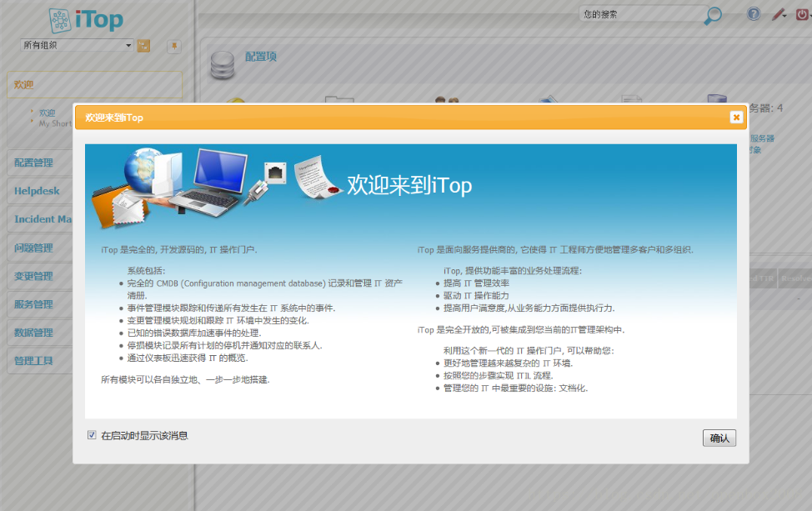
Task: Select the 欢迎 menu section header
Action: pos(95,84)
